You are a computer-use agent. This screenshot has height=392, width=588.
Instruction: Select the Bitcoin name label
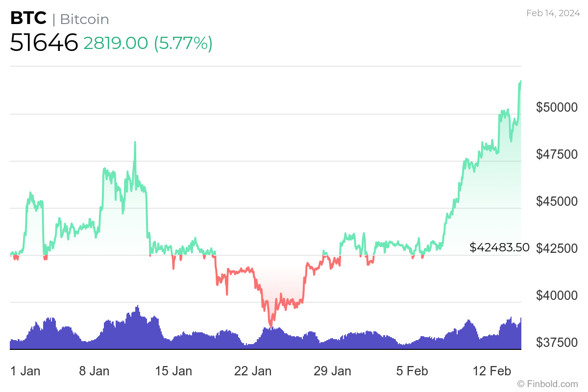(84, 20)
